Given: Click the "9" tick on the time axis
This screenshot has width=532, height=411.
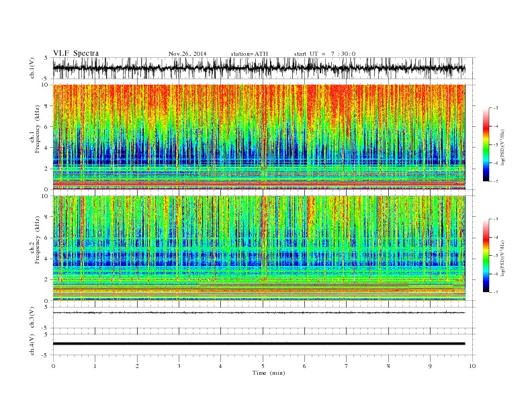Looking at the screenshot, I should pos(430,366).
